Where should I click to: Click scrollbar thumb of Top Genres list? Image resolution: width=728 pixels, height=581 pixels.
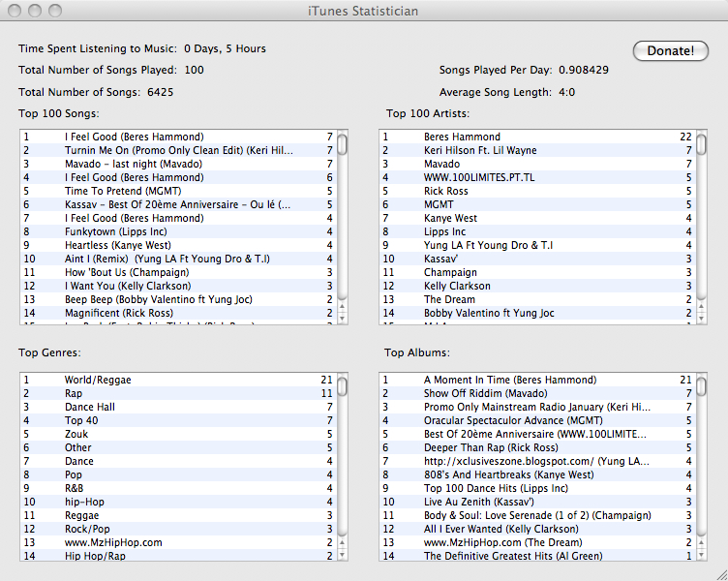coord(342,386)
